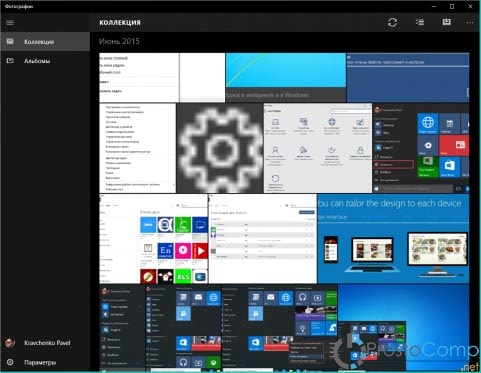Open the 'tailor the design' devices thumbnail
Viewport: 481px width, 373px height.
(393, 239)
